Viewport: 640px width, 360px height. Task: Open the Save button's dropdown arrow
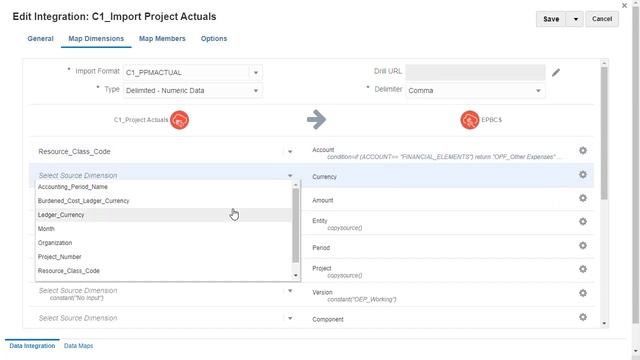(x=576, y=19)
